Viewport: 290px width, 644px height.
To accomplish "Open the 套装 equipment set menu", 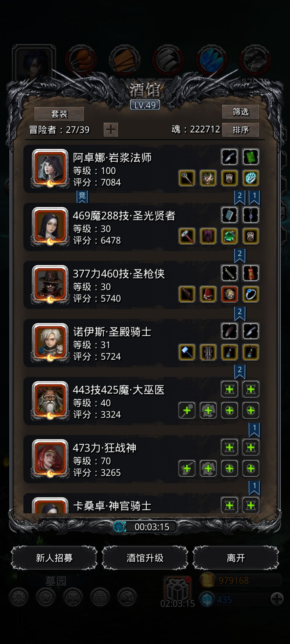I will tap(59, 114).
